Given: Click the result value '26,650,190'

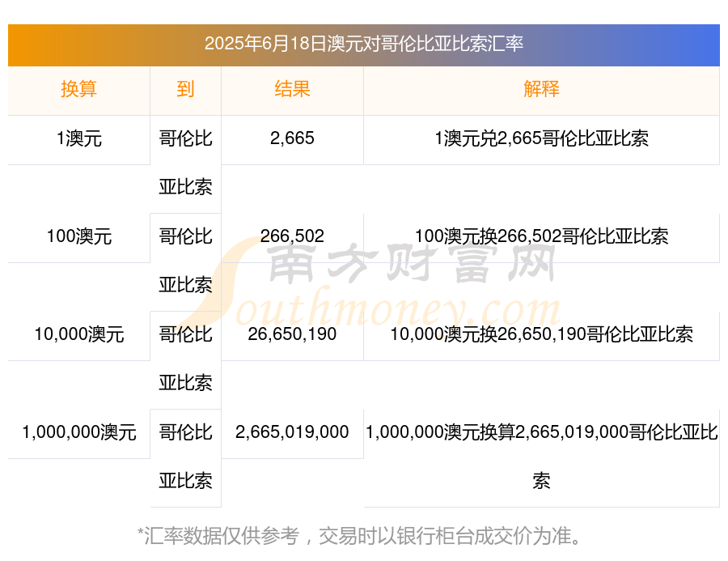Looking at the screenshot, I should pyautogui.click(x=292, y=334).
